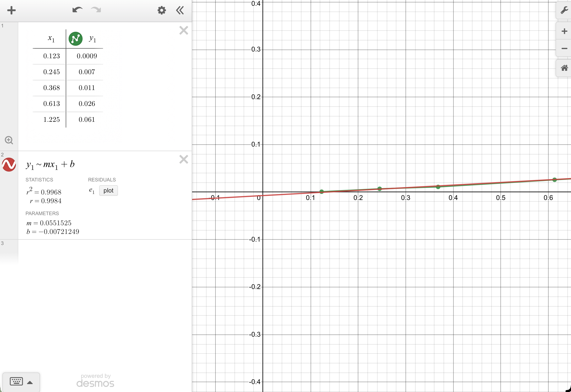Collapse the expression list panel

point(180,10)
